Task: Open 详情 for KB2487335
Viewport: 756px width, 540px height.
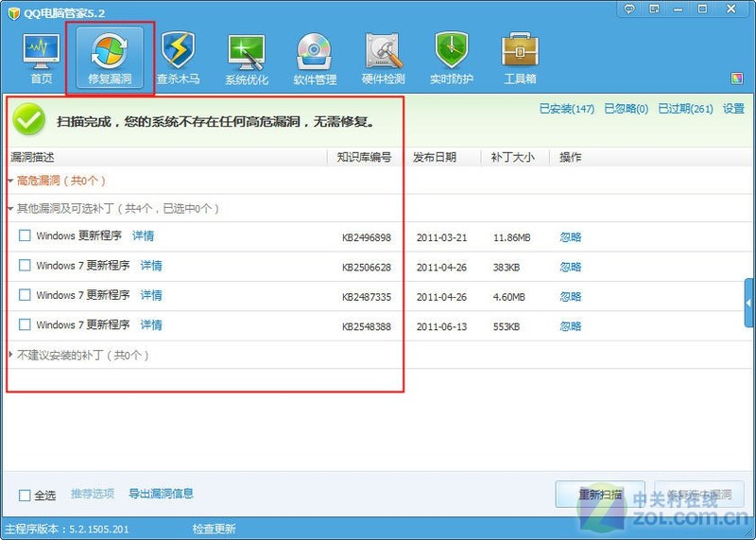Action: point(151,295)
